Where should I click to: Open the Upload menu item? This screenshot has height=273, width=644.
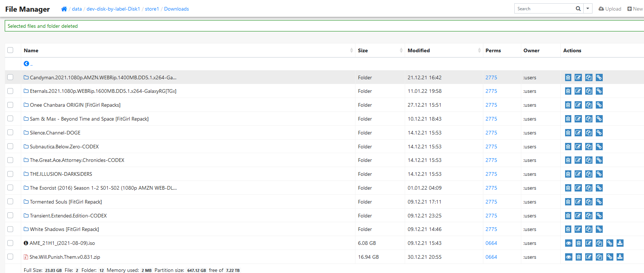click(610, 9)
